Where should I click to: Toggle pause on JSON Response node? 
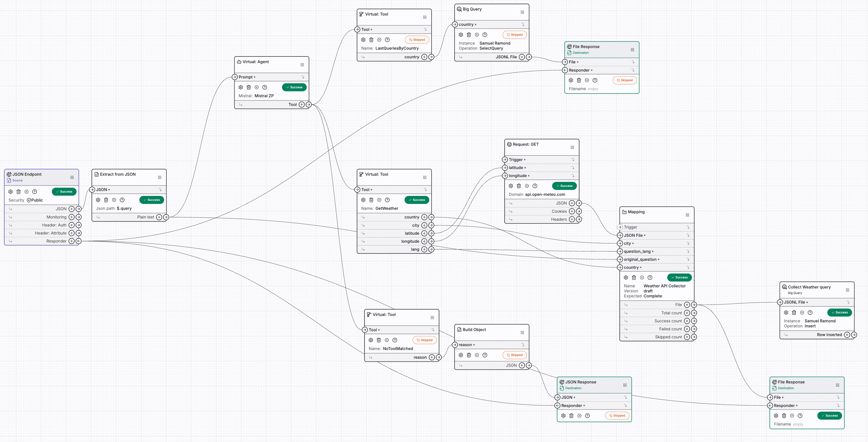[x=579, y=416]
